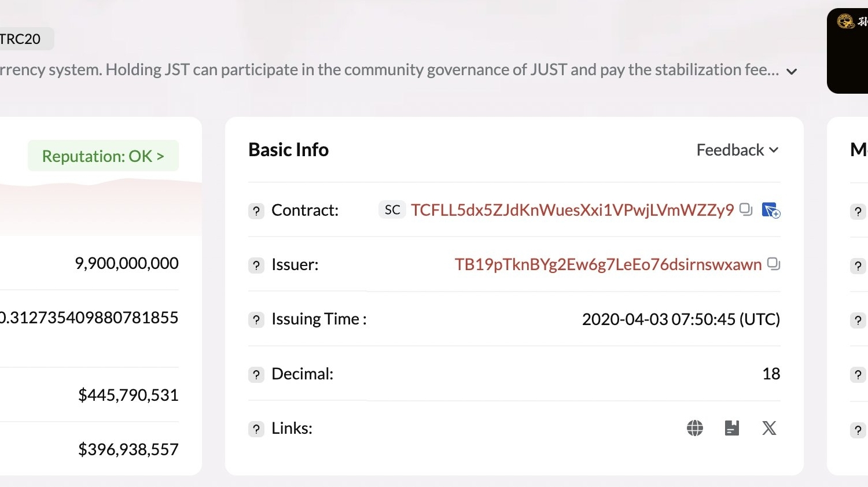Copy the contract address

746,209
